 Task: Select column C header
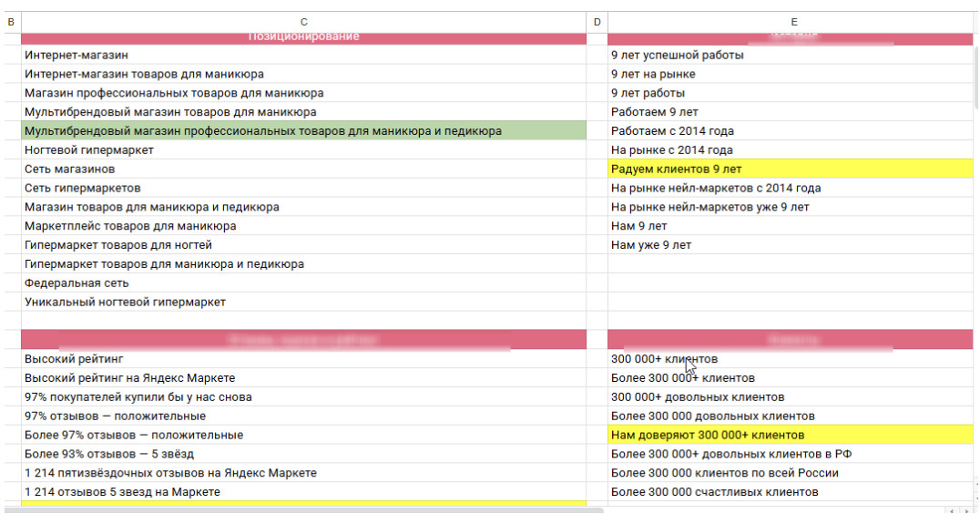(304, 22)
